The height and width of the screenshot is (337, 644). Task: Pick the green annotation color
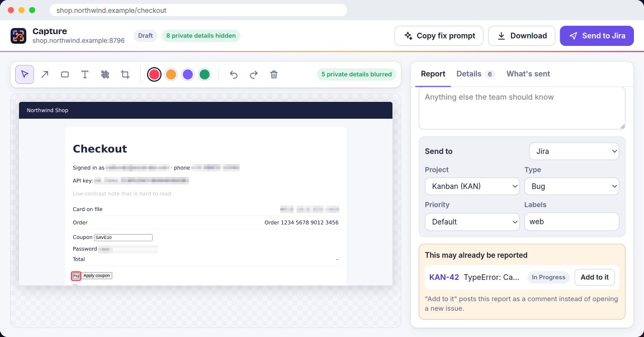[205, 74]
